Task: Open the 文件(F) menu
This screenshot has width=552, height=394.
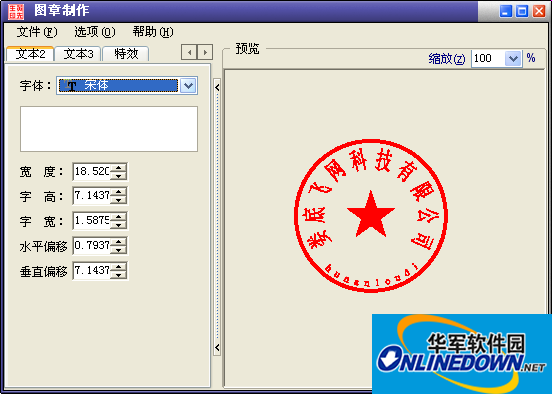Action: 37,32
